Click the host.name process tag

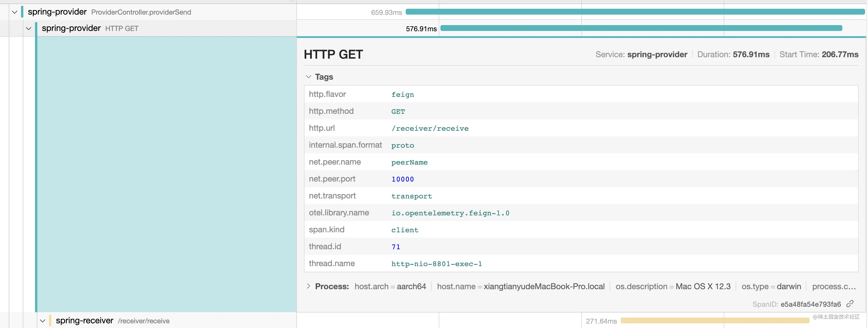[521, 286]
